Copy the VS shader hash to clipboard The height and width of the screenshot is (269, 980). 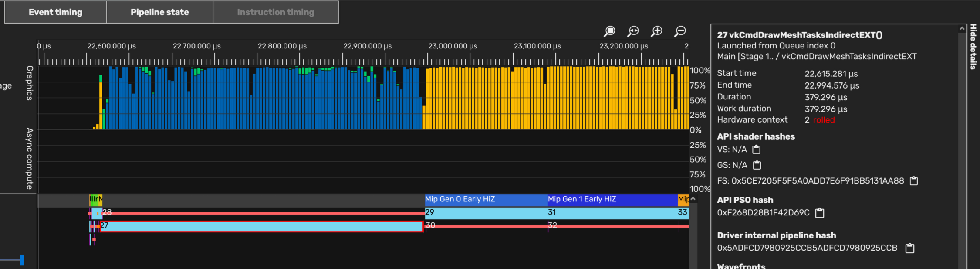(757, 150)
